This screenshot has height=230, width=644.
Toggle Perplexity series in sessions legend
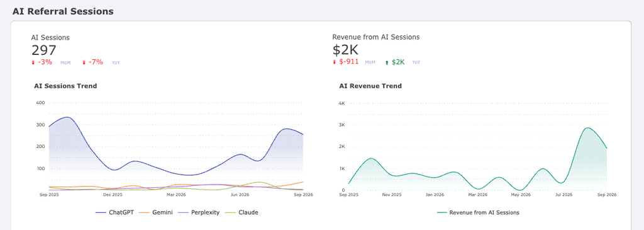pos(199,213)
